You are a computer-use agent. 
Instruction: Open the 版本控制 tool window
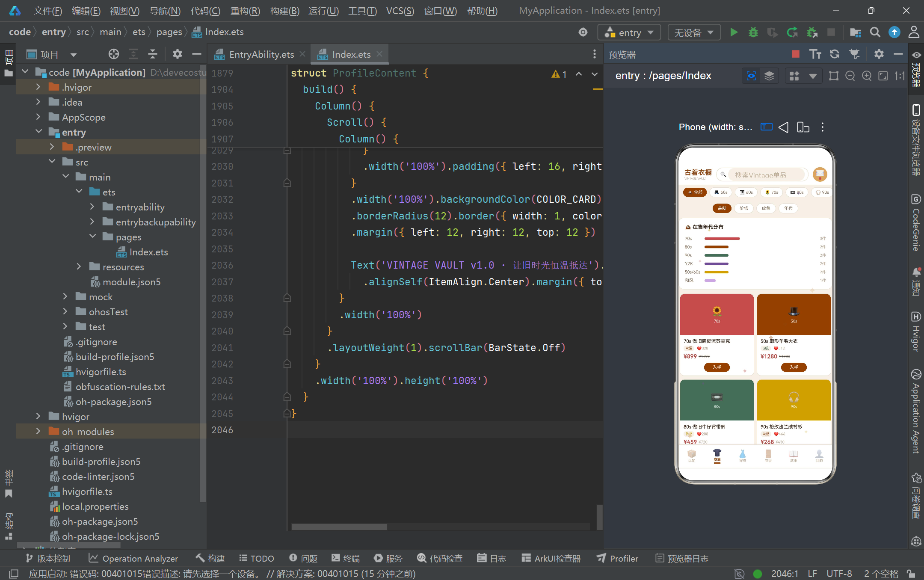click(x=48, y=558)
